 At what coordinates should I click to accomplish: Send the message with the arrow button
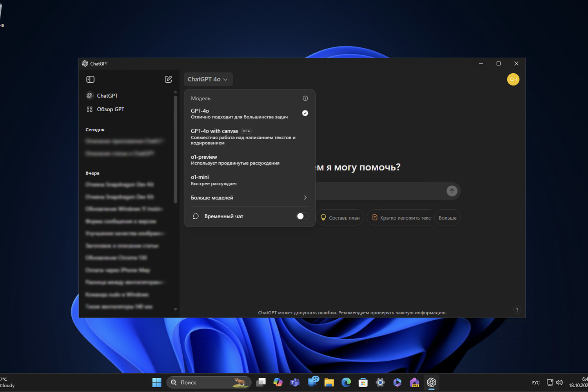tap(452, 191)
